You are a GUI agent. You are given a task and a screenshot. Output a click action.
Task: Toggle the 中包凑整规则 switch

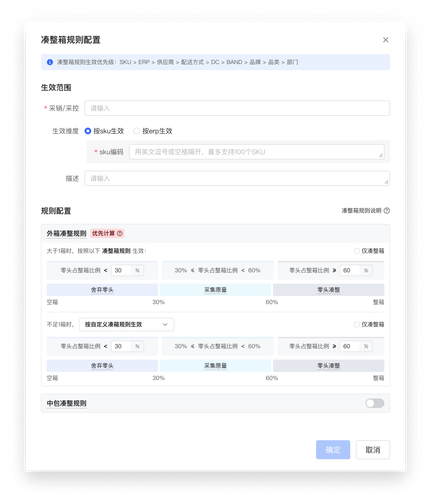pos(374,403)
